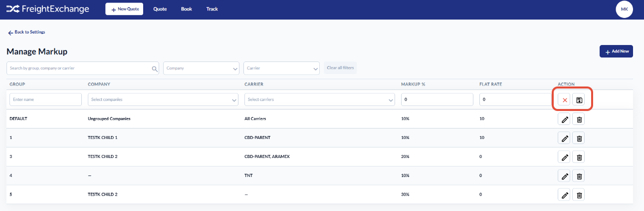Edit group 3 markup row
The width and height of the screenshot is (644, 211).
coord(564,157)
